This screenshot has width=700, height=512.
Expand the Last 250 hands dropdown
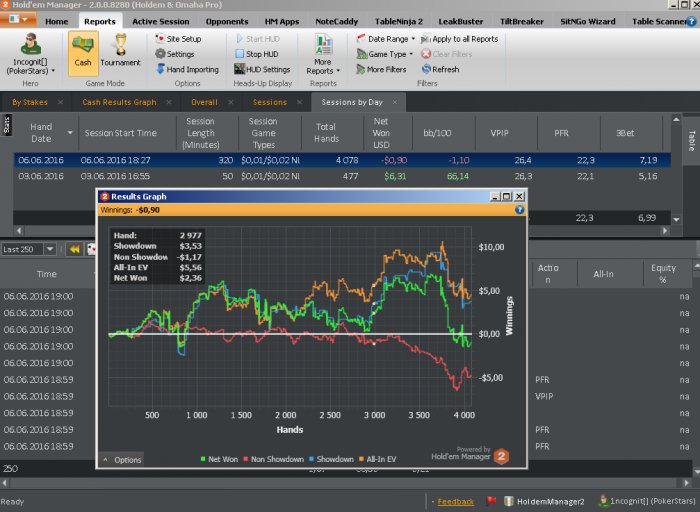30,249
